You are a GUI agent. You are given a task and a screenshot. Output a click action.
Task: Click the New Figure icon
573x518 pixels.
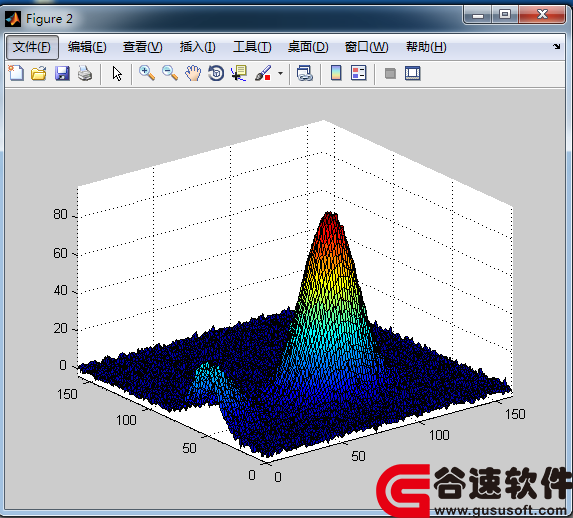16,73
